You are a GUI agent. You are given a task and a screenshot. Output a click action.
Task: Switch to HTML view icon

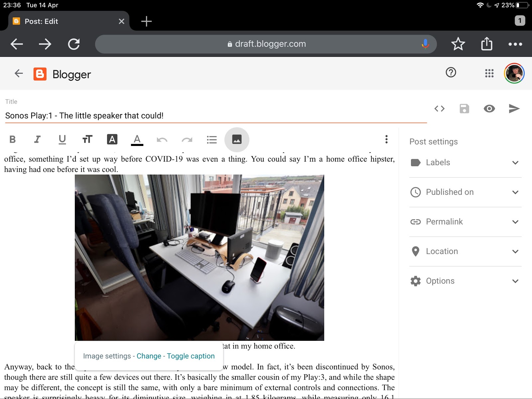coord(440,109)
